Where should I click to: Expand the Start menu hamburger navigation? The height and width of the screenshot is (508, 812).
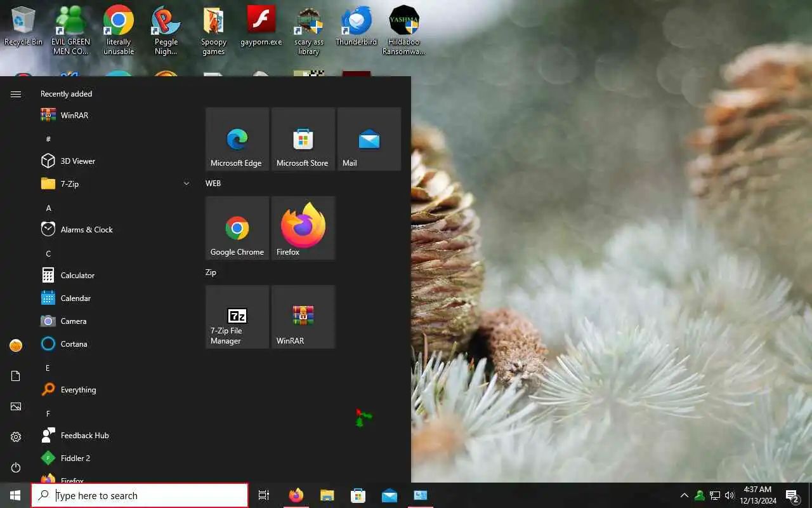click(16, 94)
